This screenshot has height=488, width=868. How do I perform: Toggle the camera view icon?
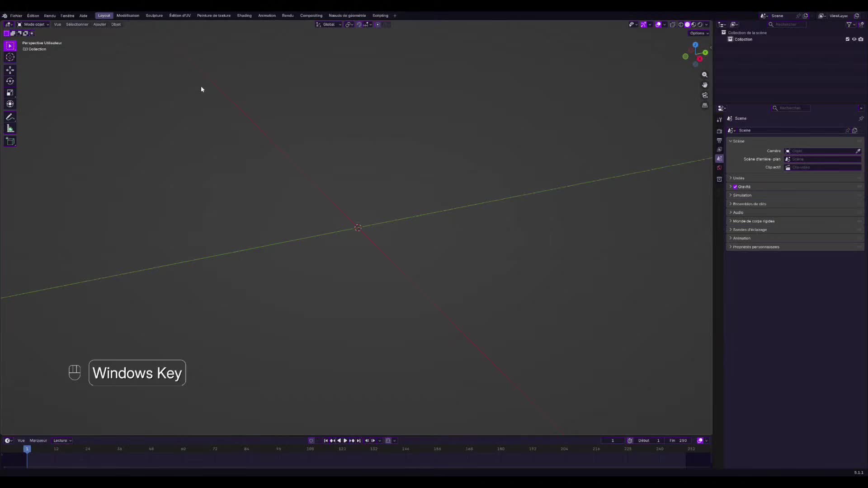tap(705, 95)
